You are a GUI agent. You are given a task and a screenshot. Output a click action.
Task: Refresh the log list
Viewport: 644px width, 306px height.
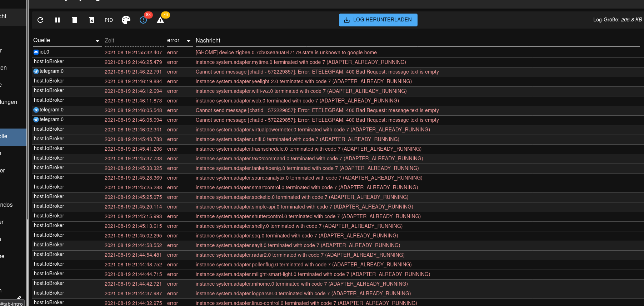(x=40, y=20)
